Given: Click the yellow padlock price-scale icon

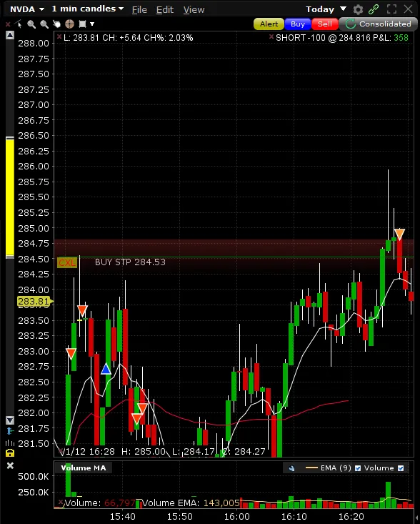Looking at the screenshot, I should tap(10, 453).
